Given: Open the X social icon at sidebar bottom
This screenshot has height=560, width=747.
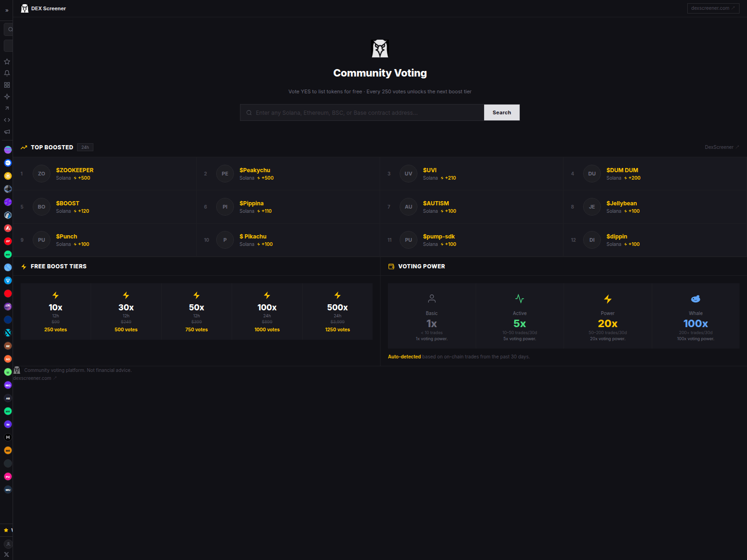Looking at the screenshot, I should 7,554.
